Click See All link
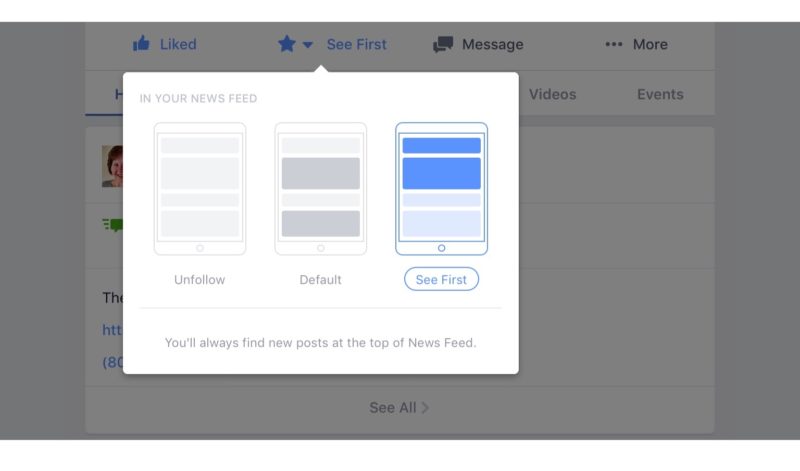The image size is (800, 471). tap(393, 408)
